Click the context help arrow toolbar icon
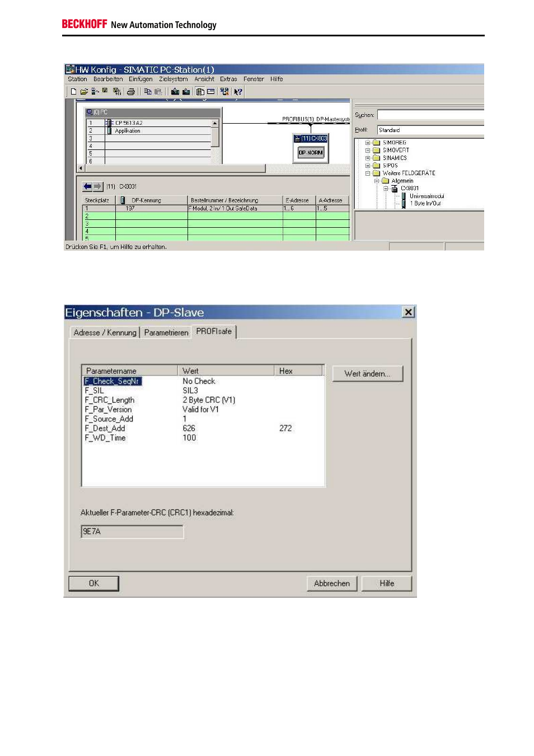 coord(238,92)
